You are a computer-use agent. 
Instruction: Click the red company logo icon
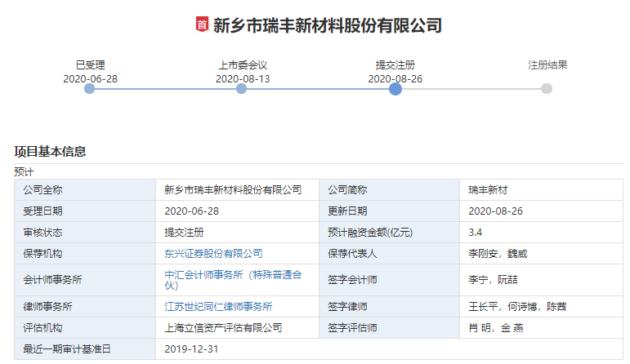click(201, 25)
